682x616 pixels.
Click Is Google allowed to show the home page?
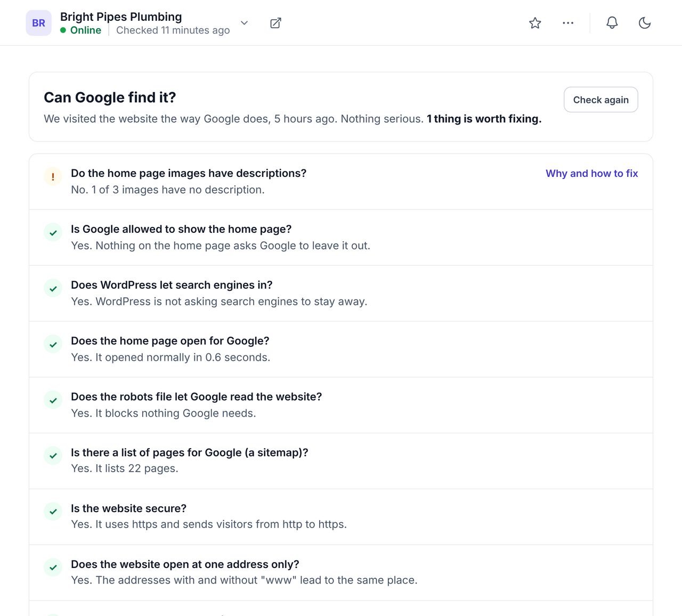pyautogui.click(x=181, y=229)
